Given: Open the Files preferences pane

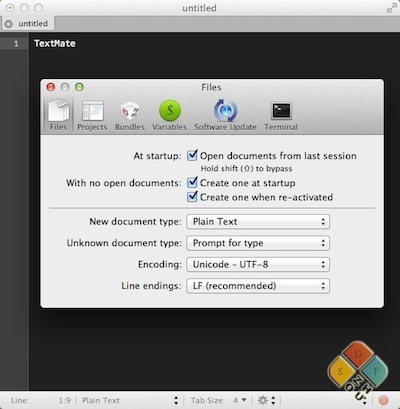Looking at the screenshot, I should tap(58, 115).
